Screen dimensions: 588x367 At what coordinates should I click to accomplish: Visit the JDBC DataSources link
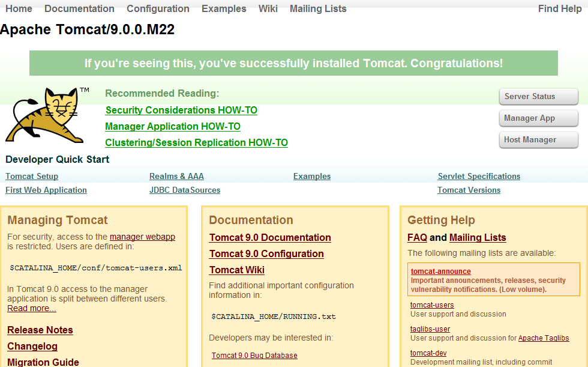(184, 190)
